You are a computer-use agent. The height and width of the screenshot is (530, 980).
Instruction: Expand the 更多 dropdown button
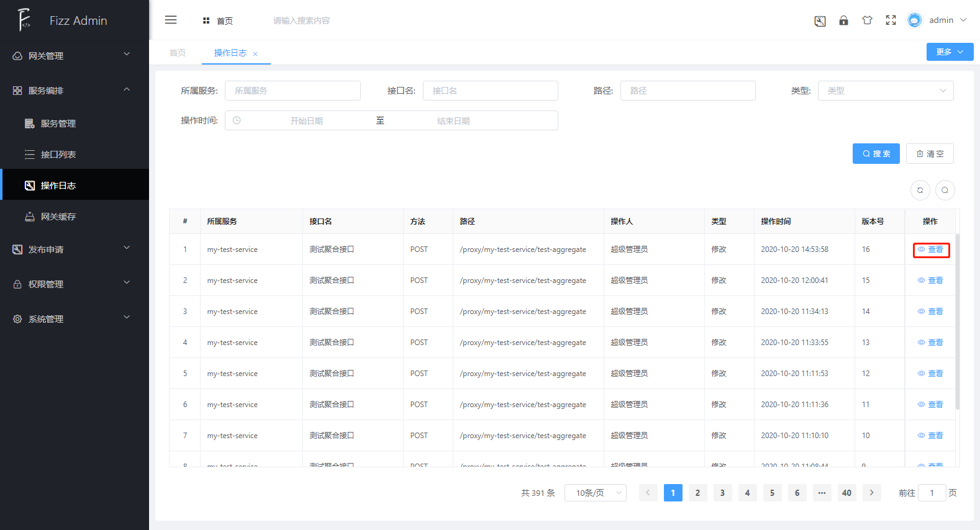[949, 52]
